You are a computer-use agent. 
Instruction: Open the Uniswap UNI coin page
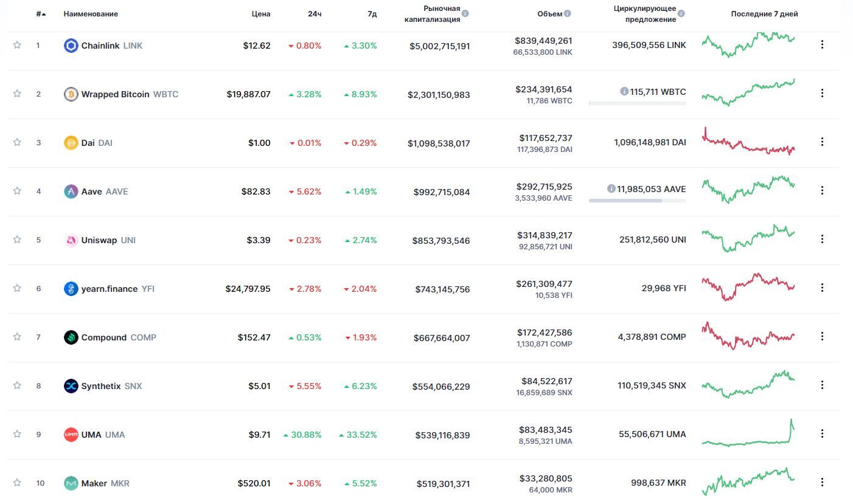[108, 240]
